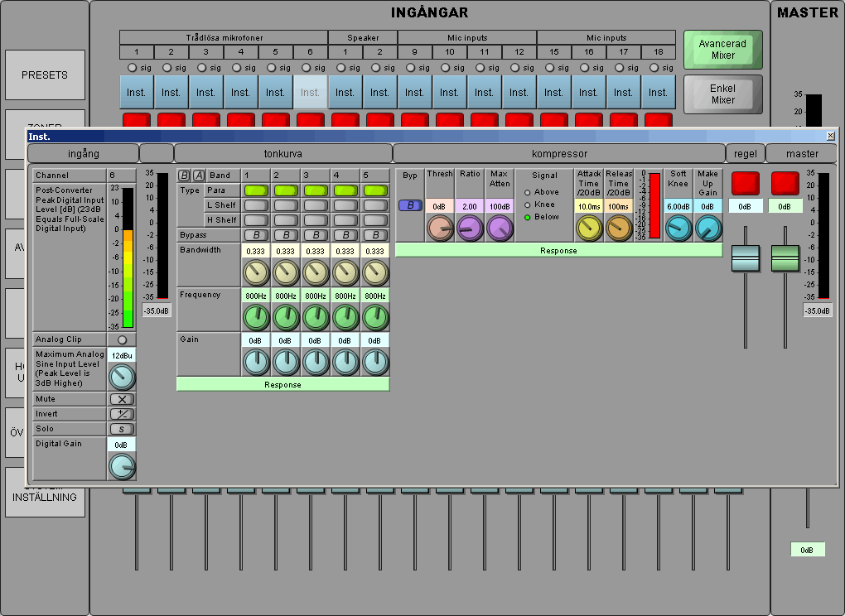Select the Above signal radio option
The height and width of the screenshot is (616, 845).
point(528,192)
